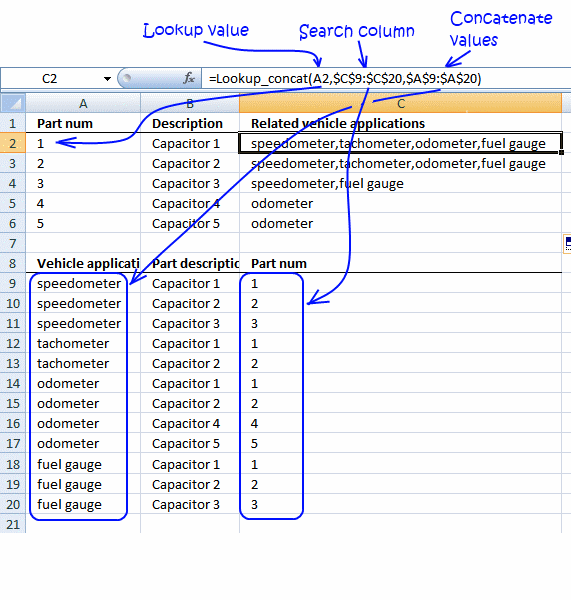Select cell A14 'odometer'
571x600 pixels.
[83, 383]
